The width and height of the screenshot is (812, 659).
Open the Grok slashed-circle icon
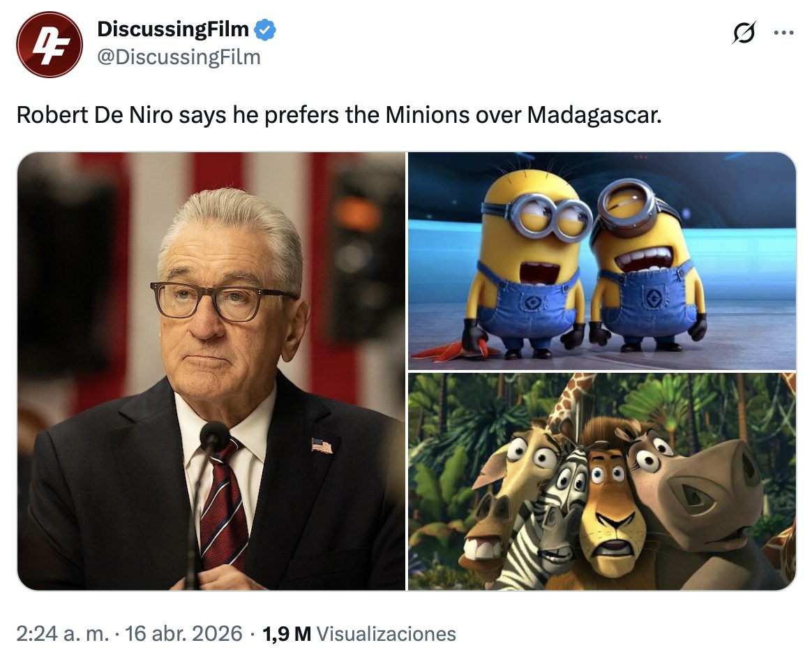744,33
